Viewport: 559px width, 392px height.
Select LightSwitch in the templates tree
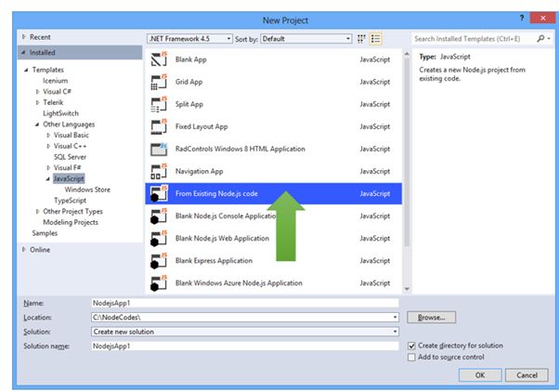coord(60,113)
